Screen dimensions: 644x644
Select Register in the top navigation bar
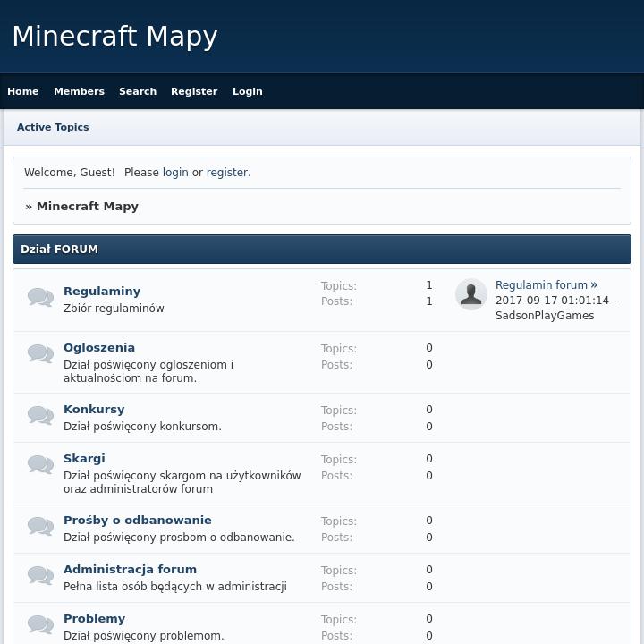point(194,91)
